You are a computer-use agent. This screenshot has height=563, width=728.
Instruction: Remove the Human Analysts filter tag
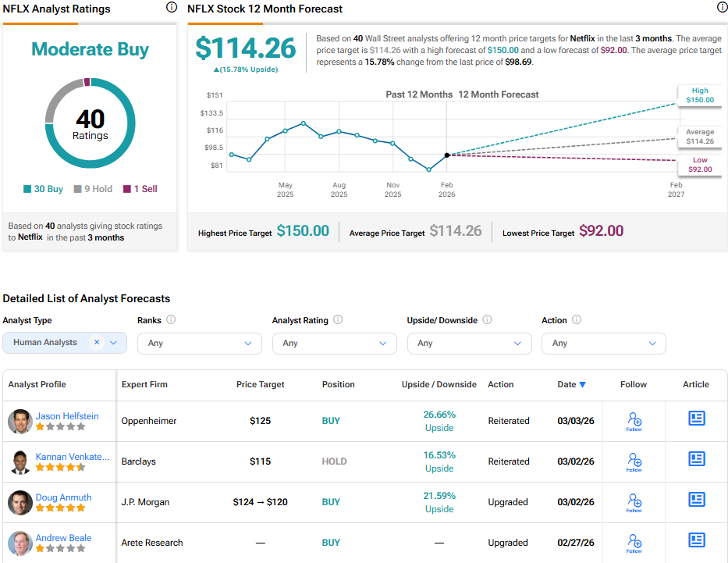[x=97, y=342]
